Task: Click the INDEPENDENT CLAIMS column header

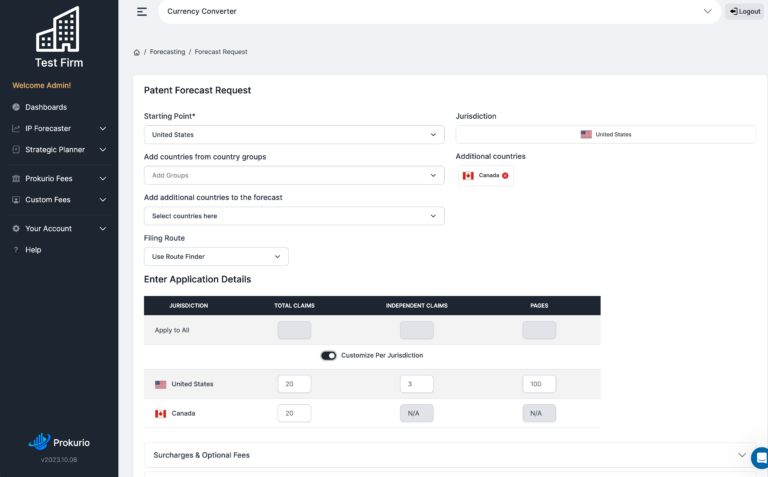Action: click(x=417, y=306)
